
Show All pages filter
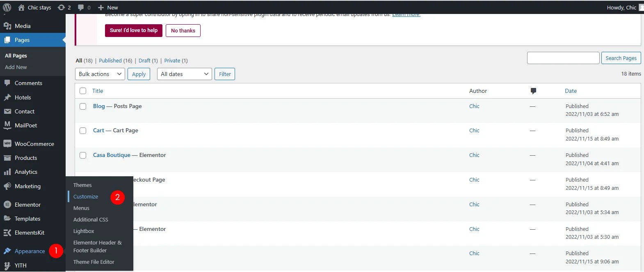click(79, 60)
